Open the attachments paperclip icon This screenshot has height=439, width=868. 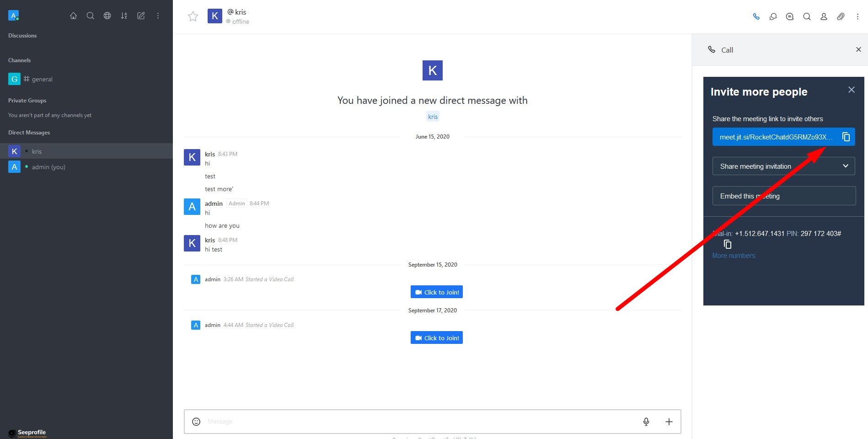(841, 16)
